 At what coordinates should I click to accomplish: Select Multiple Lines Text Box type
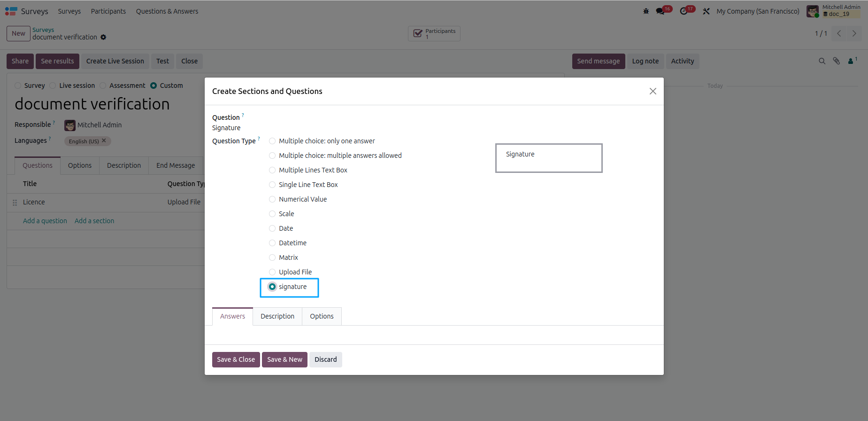[272, 170]
